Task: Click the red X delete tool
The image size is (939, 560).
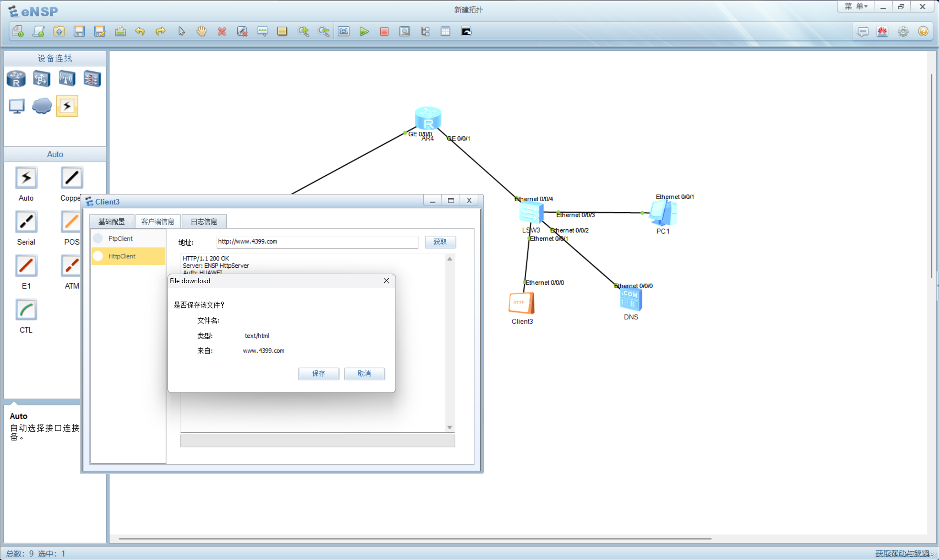Action: [222, 31]
